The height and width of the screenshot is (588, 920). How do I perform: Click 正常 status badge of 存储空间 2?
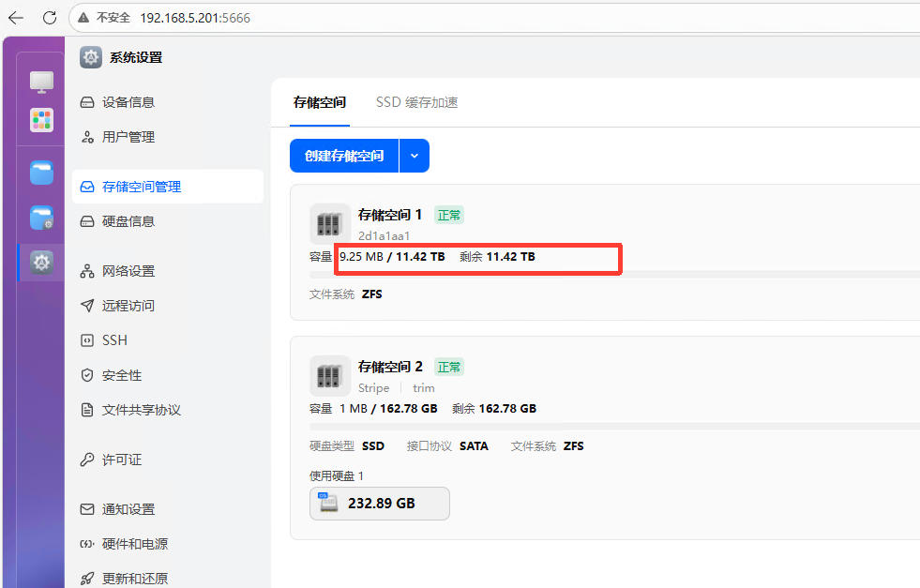(x=449, y=368)
